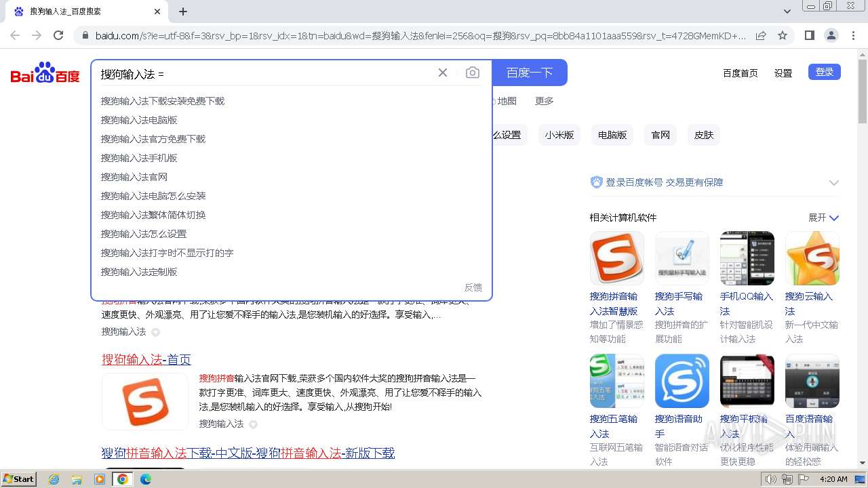This screenshot has width=868, height=488.
Task: Open Internet Explorer from taskbar
Action: point(54,479)
